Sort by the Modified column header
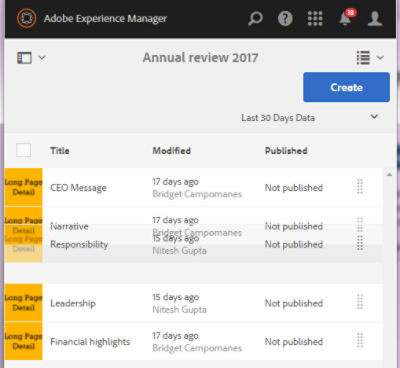400x368 pixels. [172, 150]
